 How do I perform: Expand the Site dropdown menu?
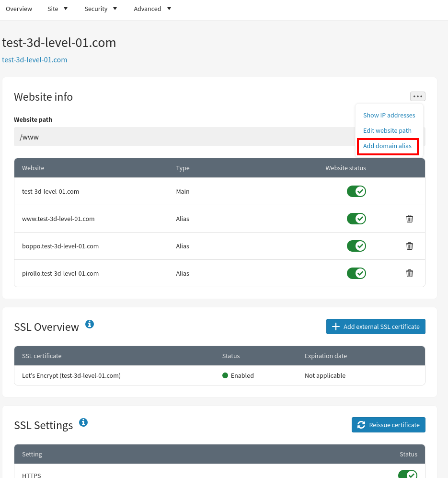pyautogui.click(x=57, y=9)
